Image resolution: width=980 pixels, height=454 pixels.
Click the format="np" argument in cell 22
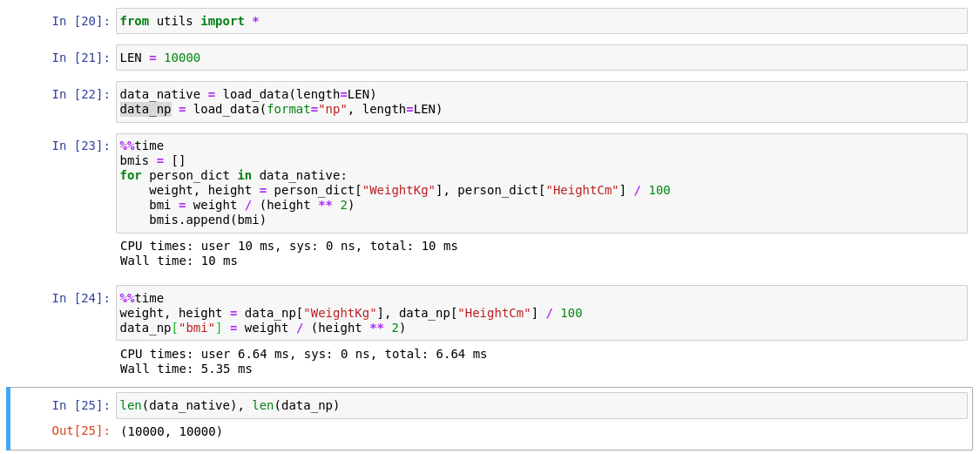(x=307, y=110)
